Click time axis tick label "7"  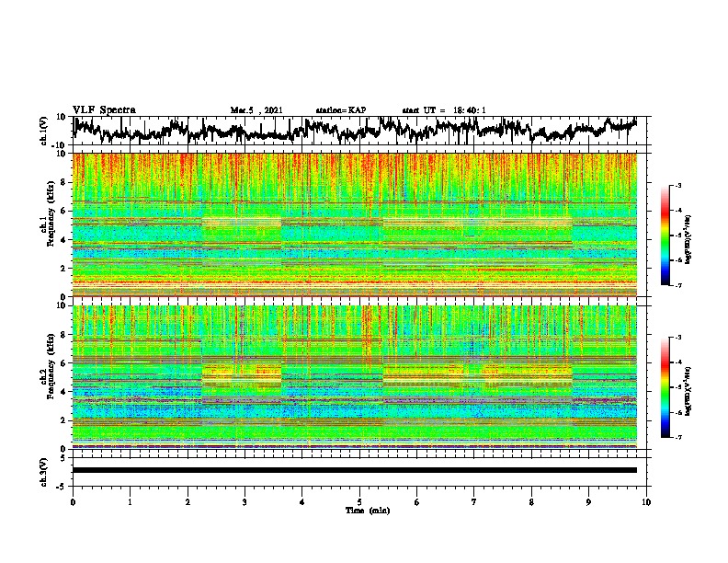point(474,502)
